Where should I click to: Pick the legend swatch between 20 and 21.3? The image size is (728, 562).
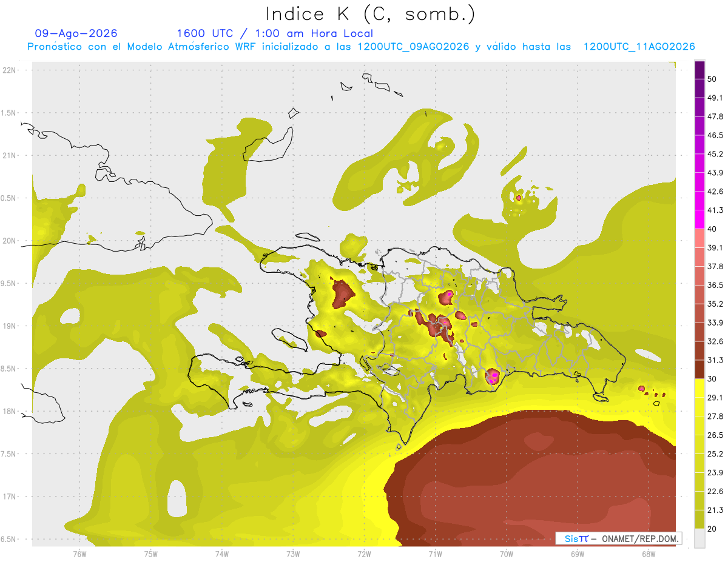pos(699,518)
